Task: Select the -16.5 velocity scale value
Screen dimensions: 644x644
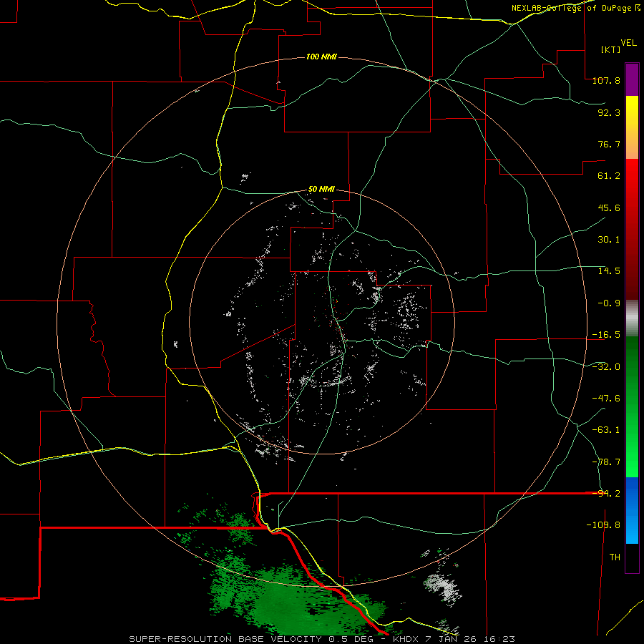Action: tap(606, 335)
